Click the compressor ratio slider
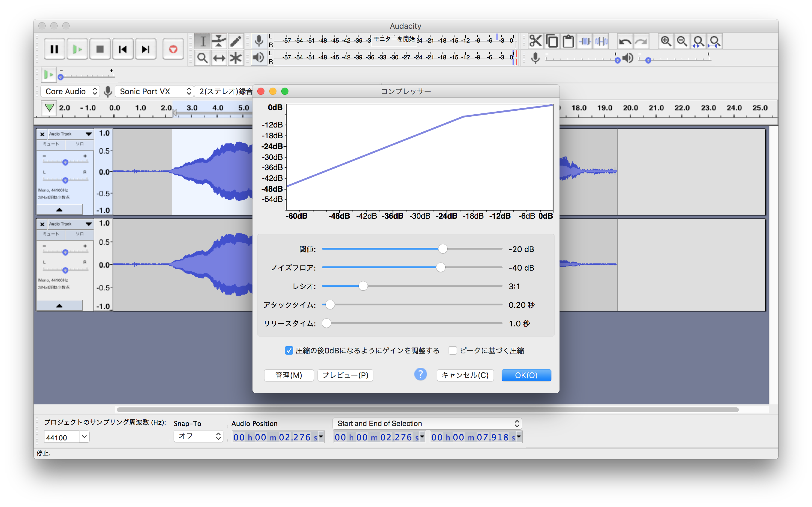The image size is (812, 507). (412, 286)
